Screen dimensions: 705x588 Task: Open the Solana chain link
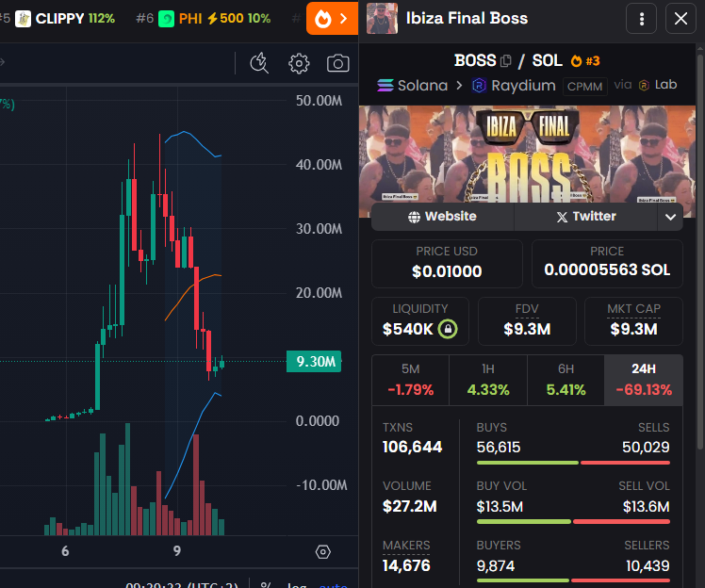412,85
